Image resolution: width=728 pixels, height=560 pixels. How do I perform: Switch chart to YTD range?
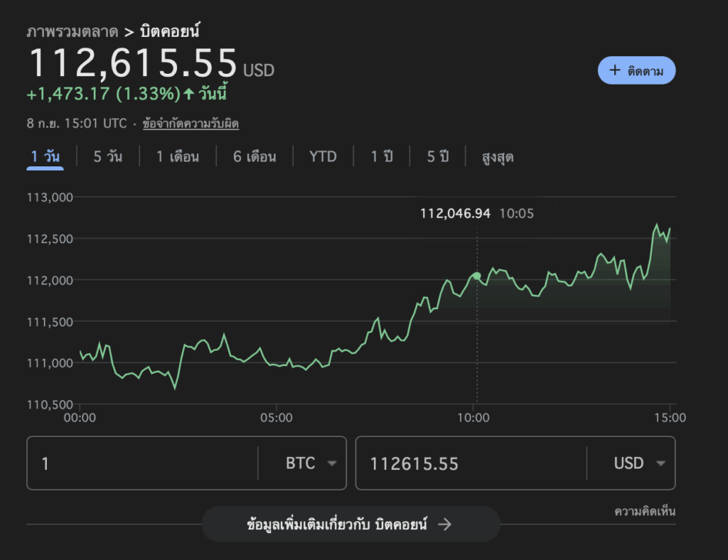click(323, 156)
